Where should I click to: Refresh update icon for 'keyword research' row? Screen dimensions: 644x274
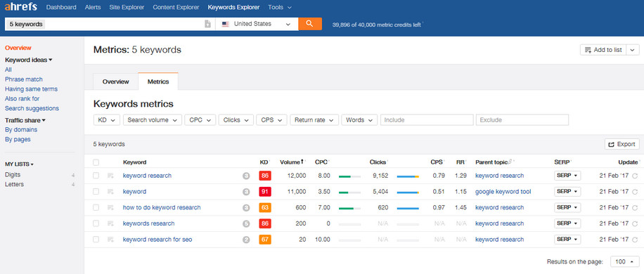point(635,176)
